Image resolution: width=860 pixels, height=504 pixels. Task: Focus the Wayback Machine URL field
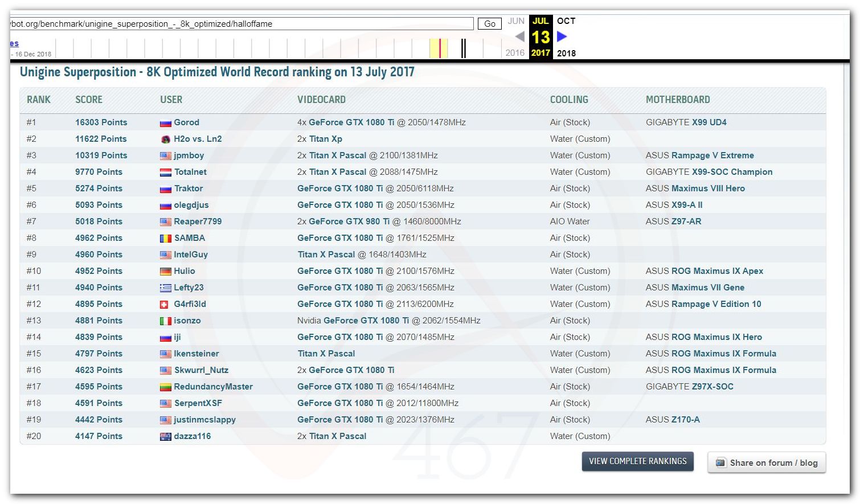(241, 24)
